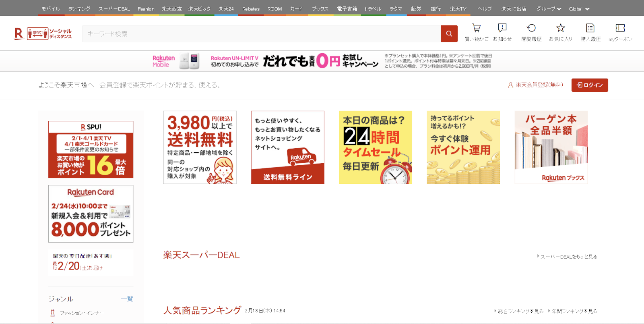The image size is (644, 324).
Task: Open the 閲覧履歴 browsing history icon
Action: coord(531,28)
